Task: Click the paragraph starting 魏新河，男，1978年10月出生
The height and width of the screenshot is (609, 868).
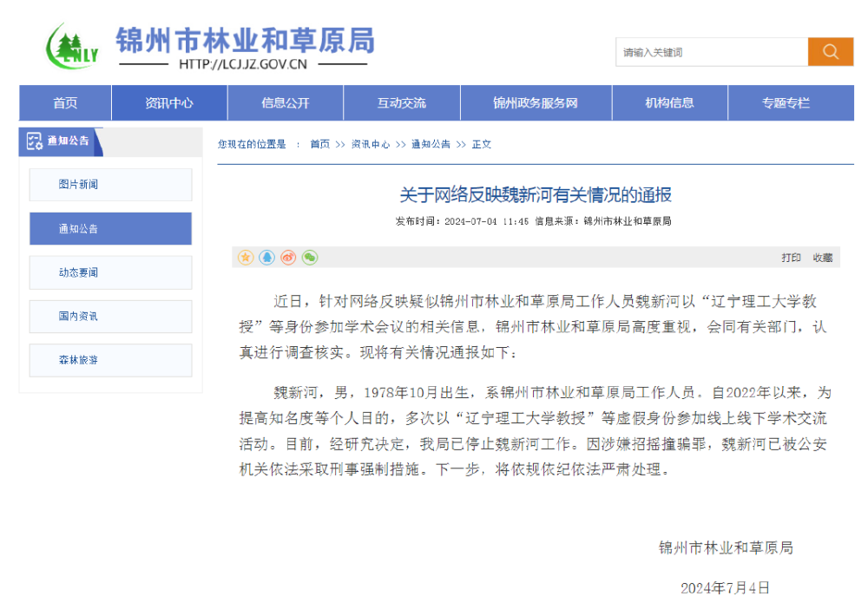Action: point(535,431)
